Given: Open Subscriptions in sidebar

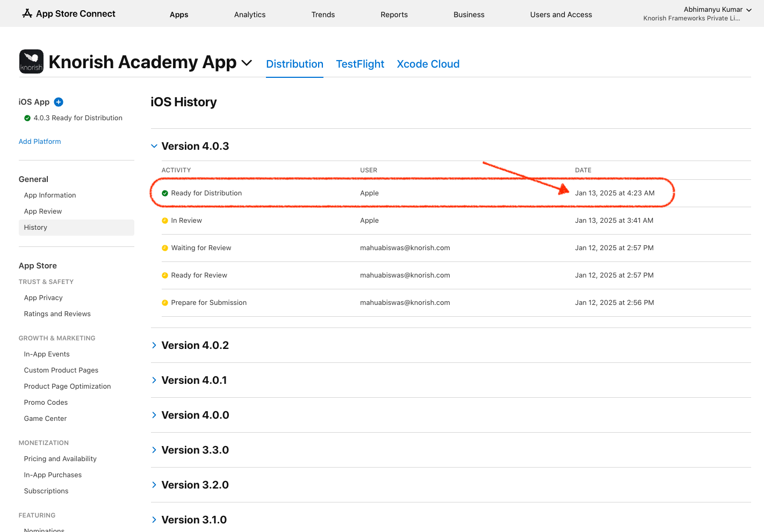Looking at the screenshot, I should point(46,491).
